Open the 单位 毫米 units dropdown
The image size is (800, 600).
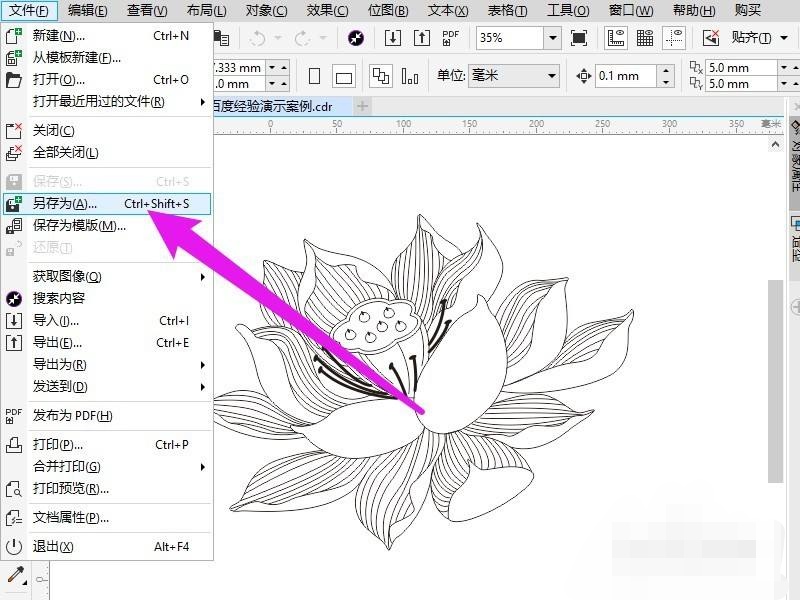552,76
